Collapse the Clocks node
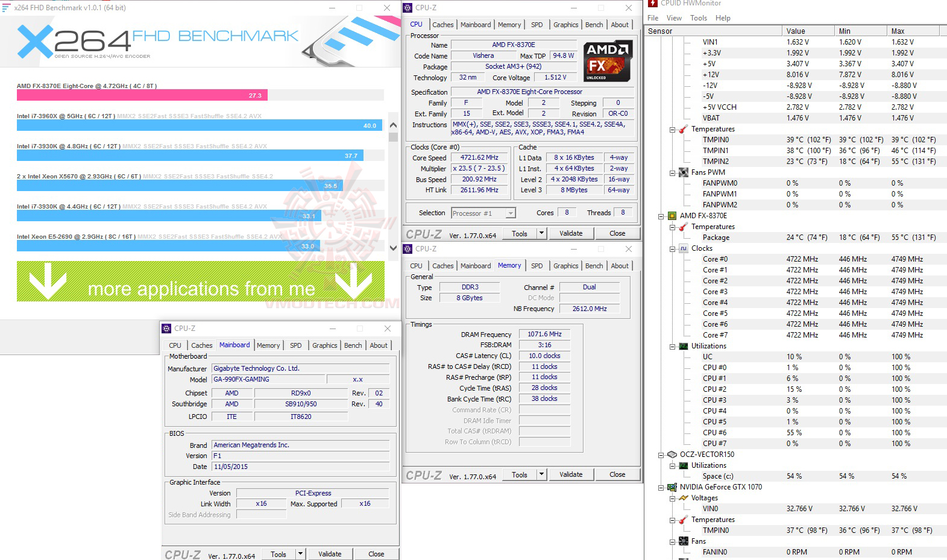Viewport: 947px width, 560px height. coord(672,249)
